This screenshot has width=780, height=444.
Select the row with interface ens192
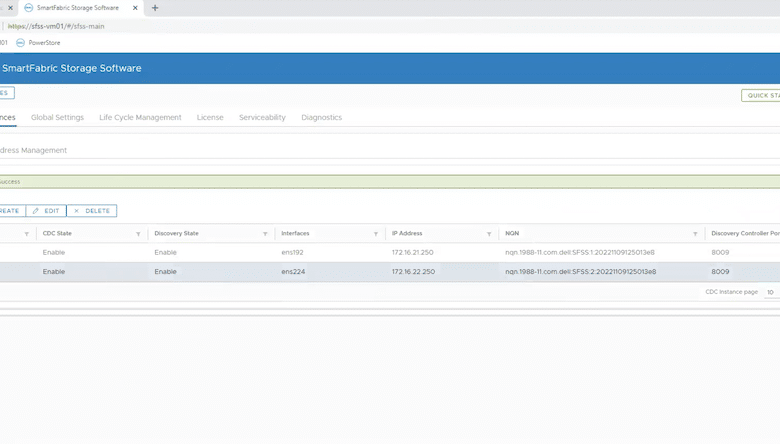tap(390, 253)
